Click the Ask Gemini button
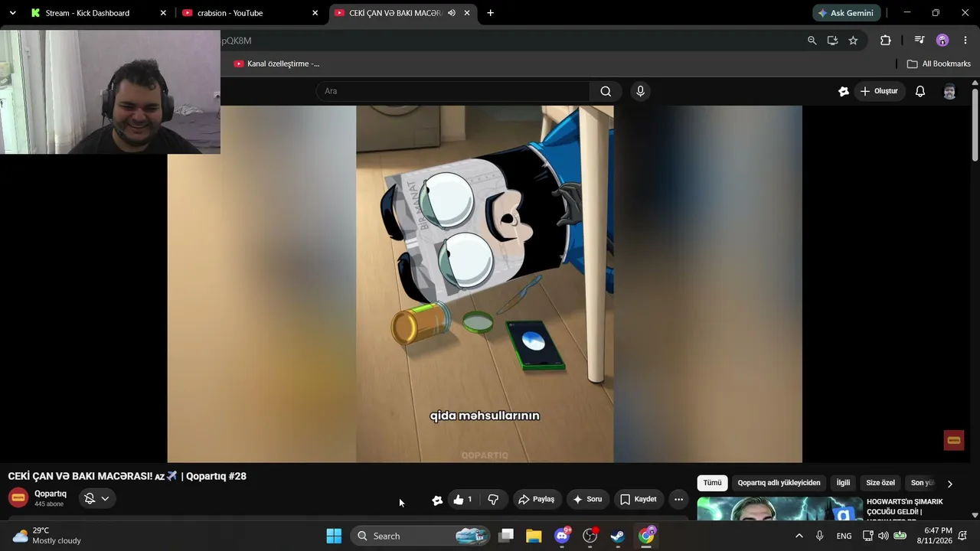 [x=847, y=13]
